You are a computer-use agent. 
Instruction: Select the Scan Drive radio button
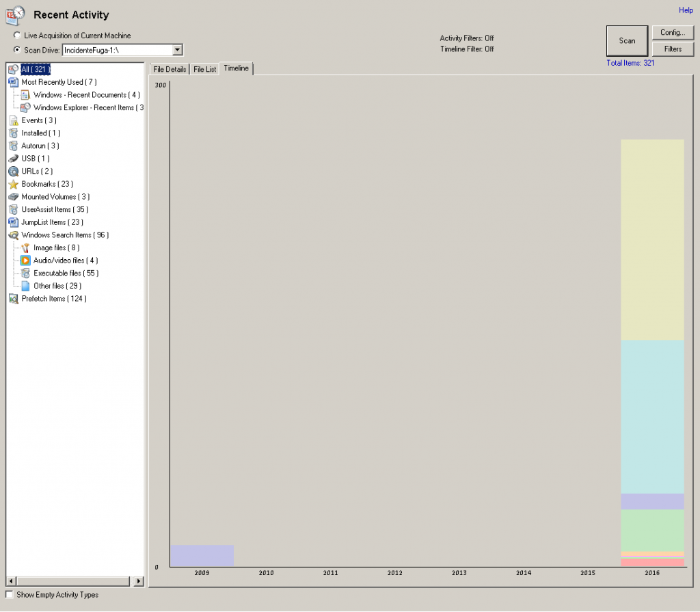[x=17, y=50]
